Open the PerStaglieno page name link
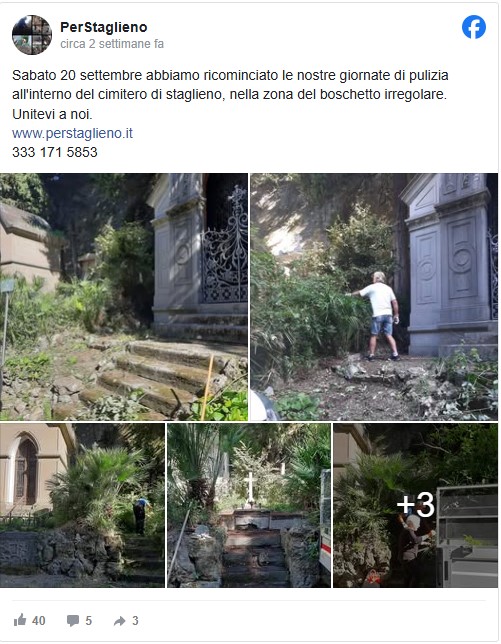Viewport: 501px width, 644px height. pyautogui.click(x=103, y=27)
